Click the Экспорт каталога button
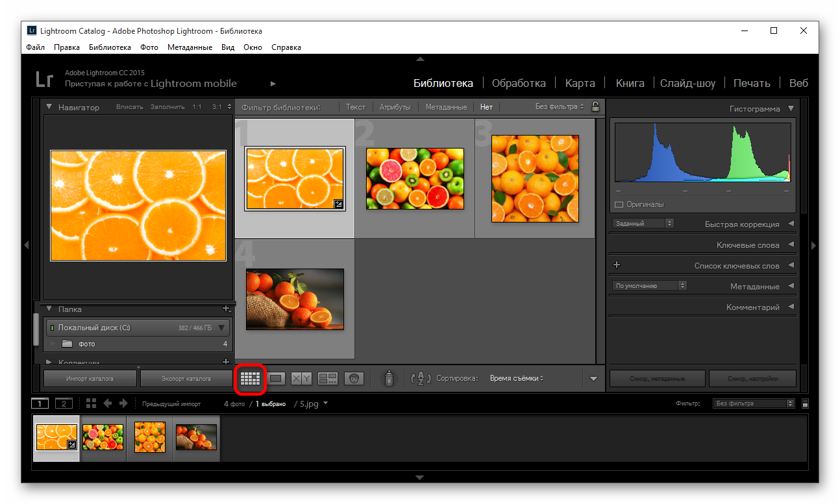The width and height of the screenshot is (840, 504). 186,378
